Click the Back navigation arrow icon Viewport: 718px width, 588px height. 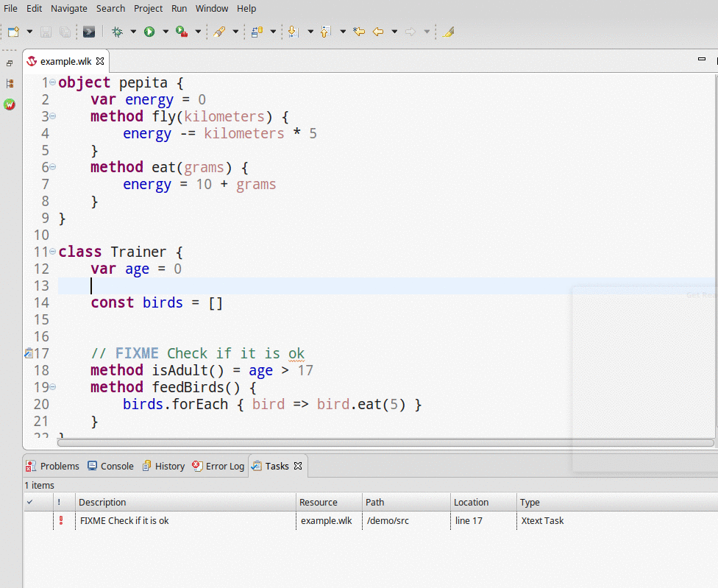(x=378, y=32)
